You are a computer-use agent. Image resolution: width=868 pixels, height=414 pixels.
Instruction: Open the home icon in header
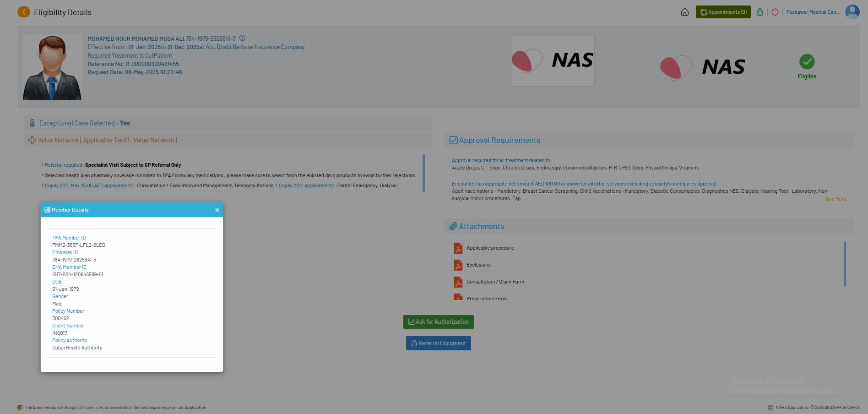tap(684, 12)
